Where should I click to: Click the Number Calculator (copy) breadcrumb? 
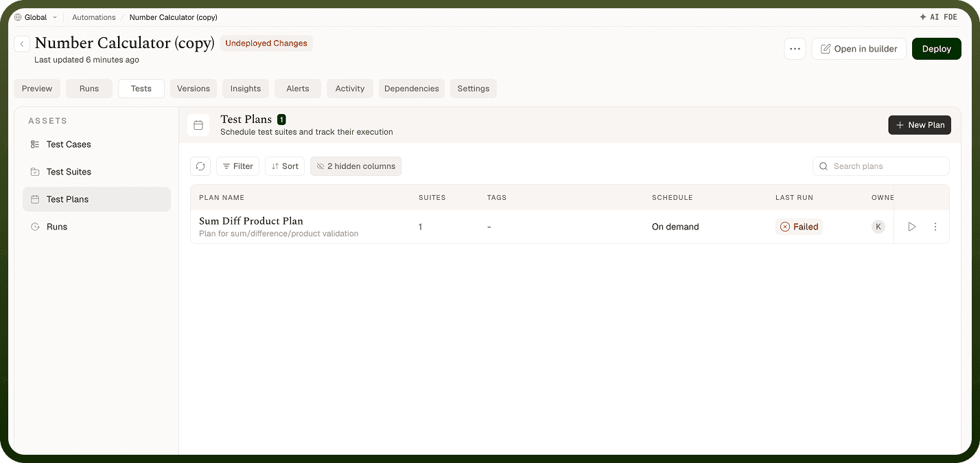174,17
